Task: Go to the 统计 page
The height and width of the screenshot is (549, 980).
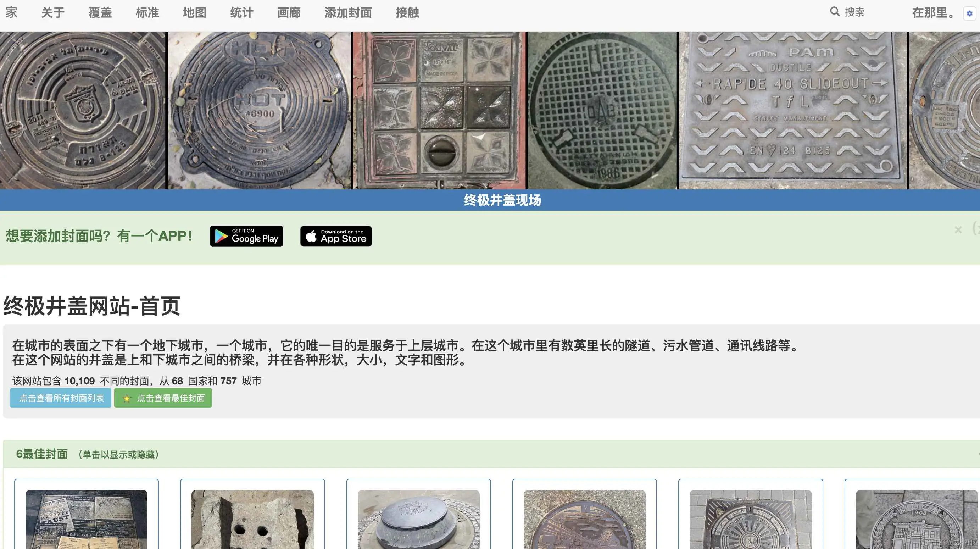Action: (241, 13)
